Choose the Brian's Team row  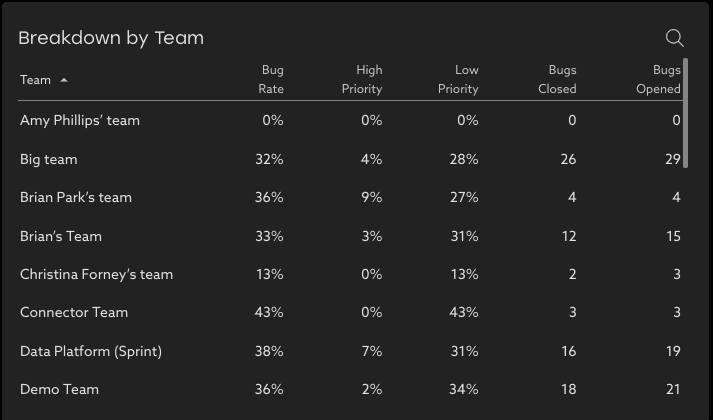tap(61, 236)
